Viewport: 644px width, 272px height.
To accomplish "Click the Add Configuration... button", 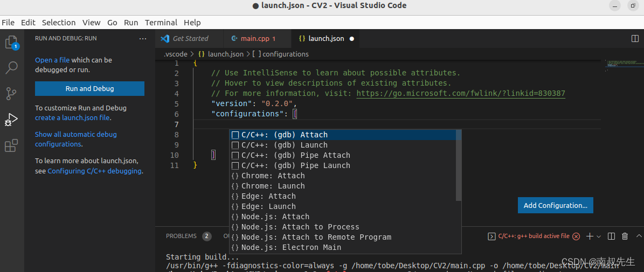I will (555, 206).
